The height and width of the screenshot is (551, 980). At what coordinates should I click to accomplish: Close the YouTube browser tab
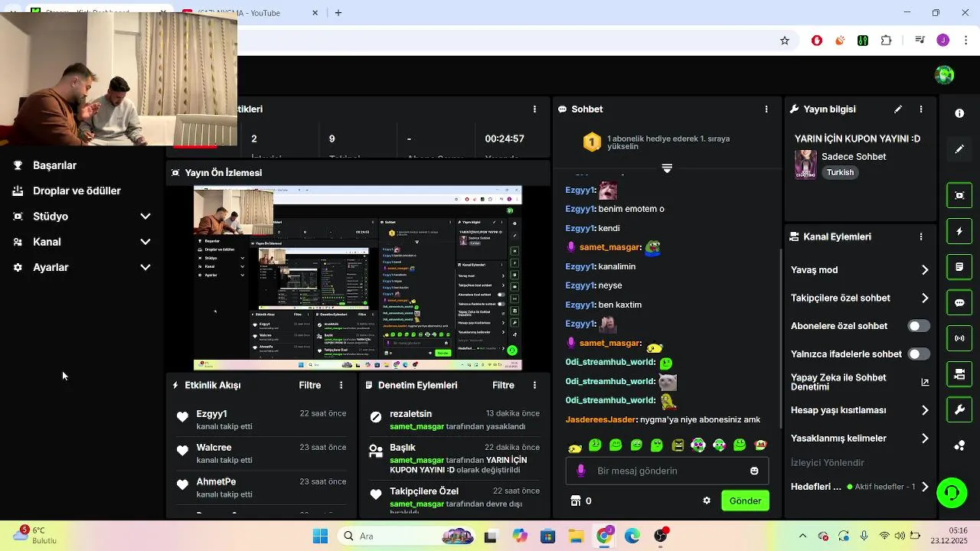[315, 13]
